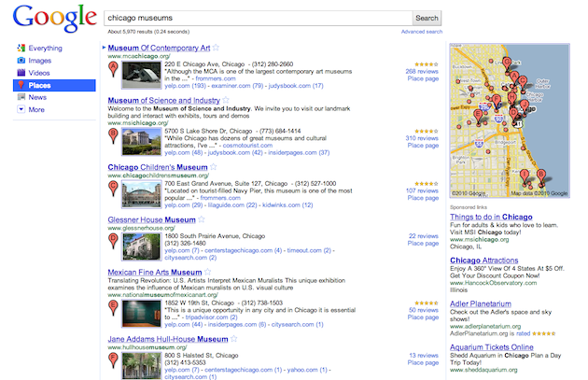Viewport: 588px width, 380px height.
Task: Open 107 reviews link
Action: (422, 190)
